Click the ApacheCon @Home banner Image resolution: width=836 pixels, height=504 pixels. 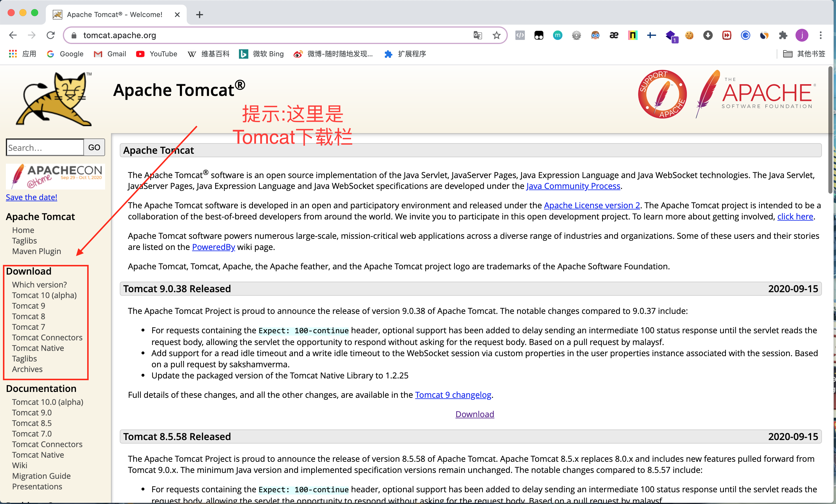[x=55, y=176]
